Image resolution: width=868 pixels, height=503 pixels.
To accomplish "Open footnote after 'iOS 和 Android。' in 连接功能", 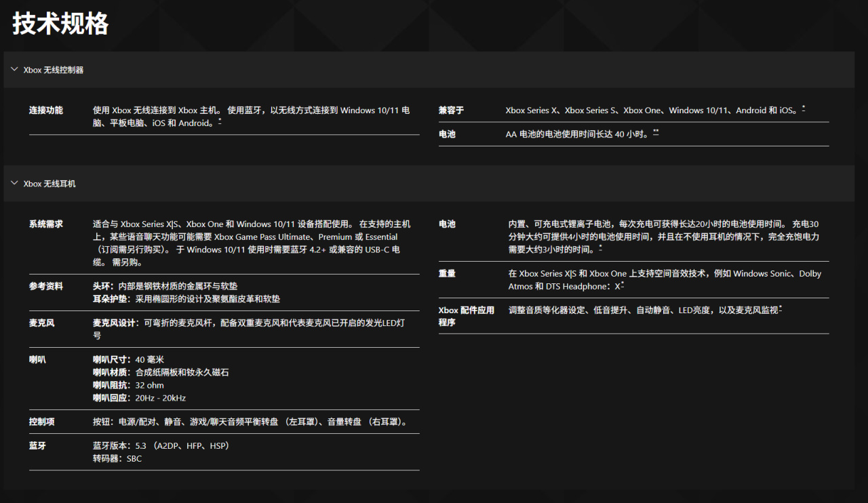I will [220, 122].
